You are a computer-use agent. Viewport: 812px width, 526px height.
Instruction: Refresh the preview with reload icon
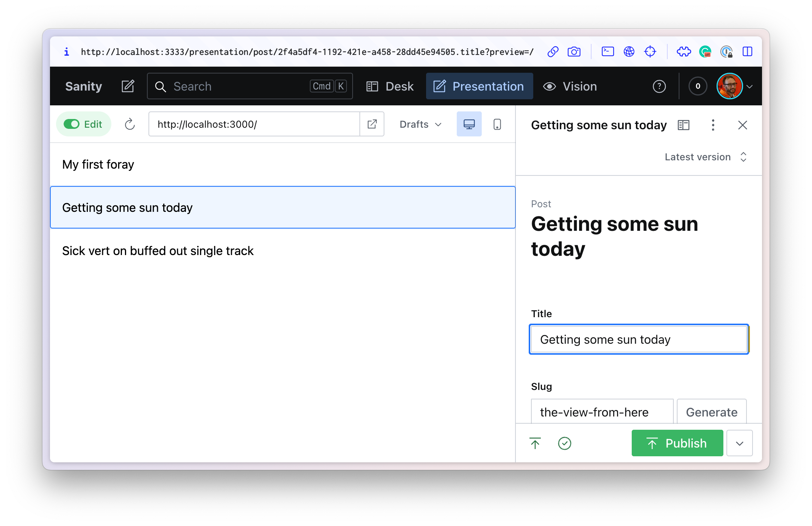pos(130,124)
